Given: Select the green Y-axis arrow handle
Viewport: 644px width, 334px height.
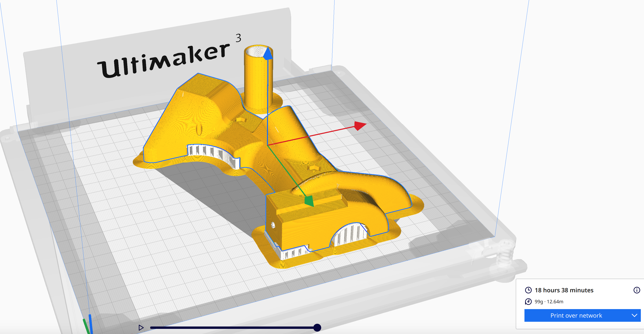Looking at the screenshot, I should 309,201.
